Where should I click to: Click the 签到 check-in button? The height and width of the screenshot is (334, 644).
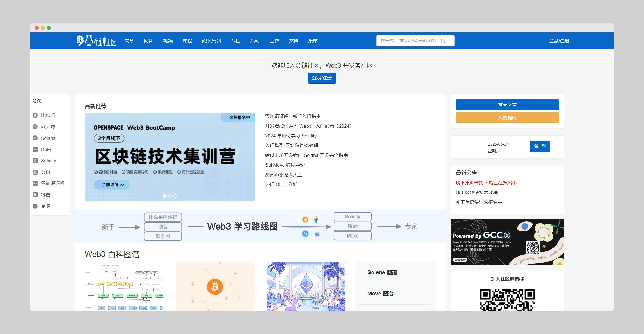(x=540, y=147)
